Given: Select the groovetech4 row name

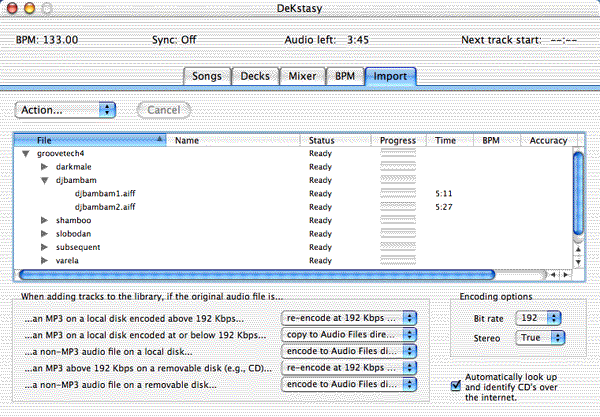Looking at the screenshot, I should 60,153.
